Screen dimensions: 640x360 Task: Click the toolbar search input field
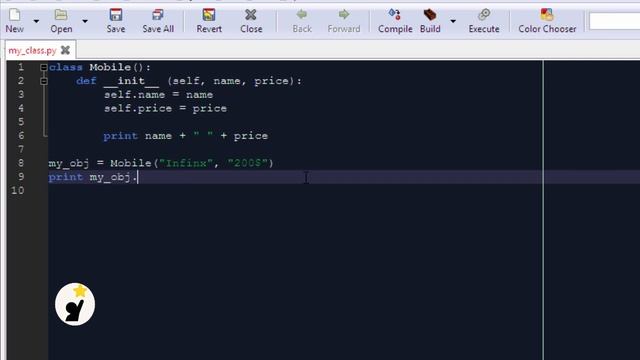tap(614, 21)
